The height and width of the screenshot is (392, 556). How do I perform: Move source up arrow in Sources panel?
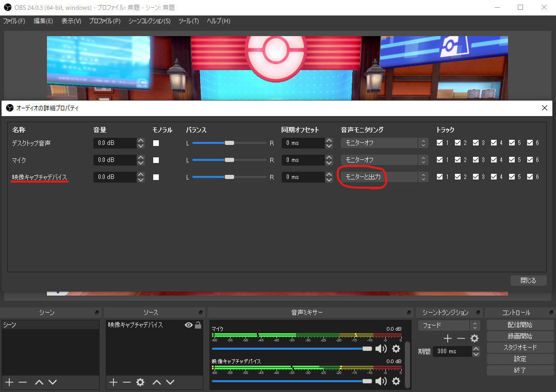pos(157,382)
